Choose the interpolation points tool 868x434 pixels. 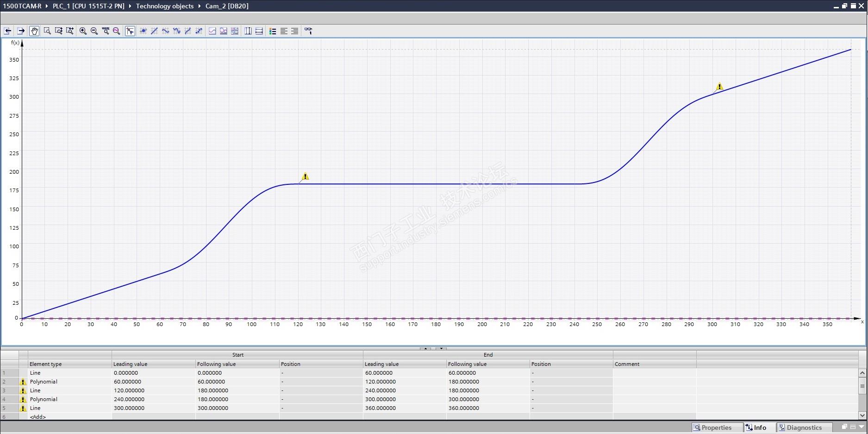click(x=199, y=31)
